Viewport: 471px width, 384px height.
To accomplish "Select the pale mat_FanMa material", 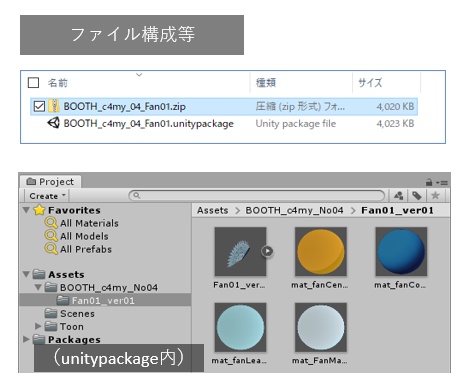I will point(321,327).
